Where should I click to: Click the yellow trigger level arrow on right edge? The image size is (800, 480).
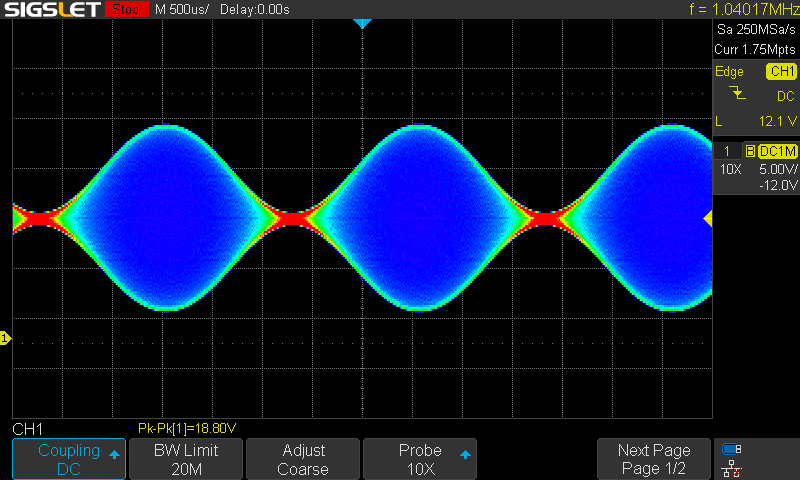pyautogui.click(x=708, y=219)
